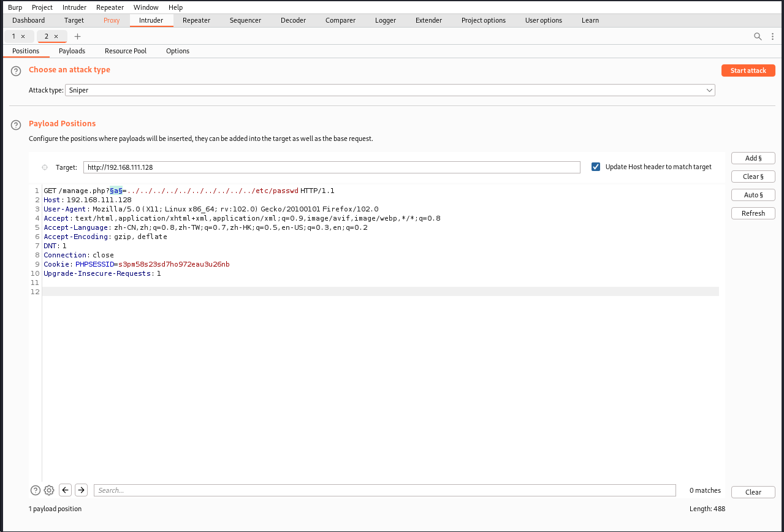
Task: Add a new Intruder tab with plus
Action: (77, 37)
